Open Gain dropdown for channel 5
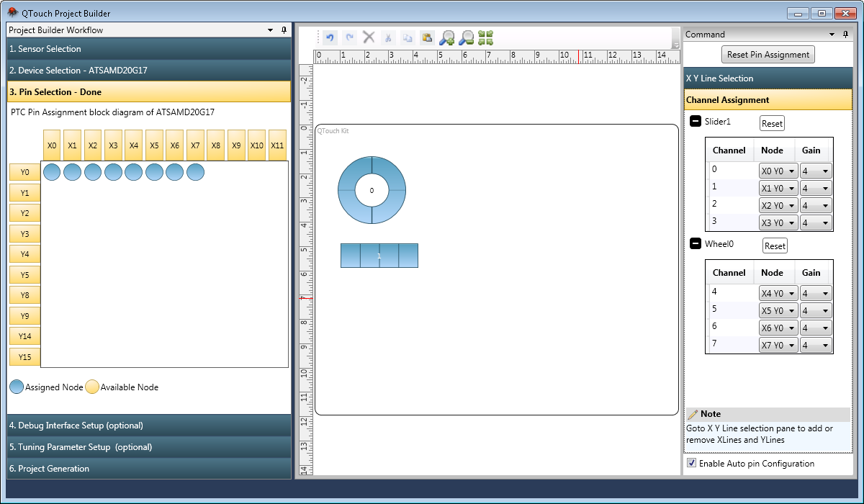 click(816, 311)
